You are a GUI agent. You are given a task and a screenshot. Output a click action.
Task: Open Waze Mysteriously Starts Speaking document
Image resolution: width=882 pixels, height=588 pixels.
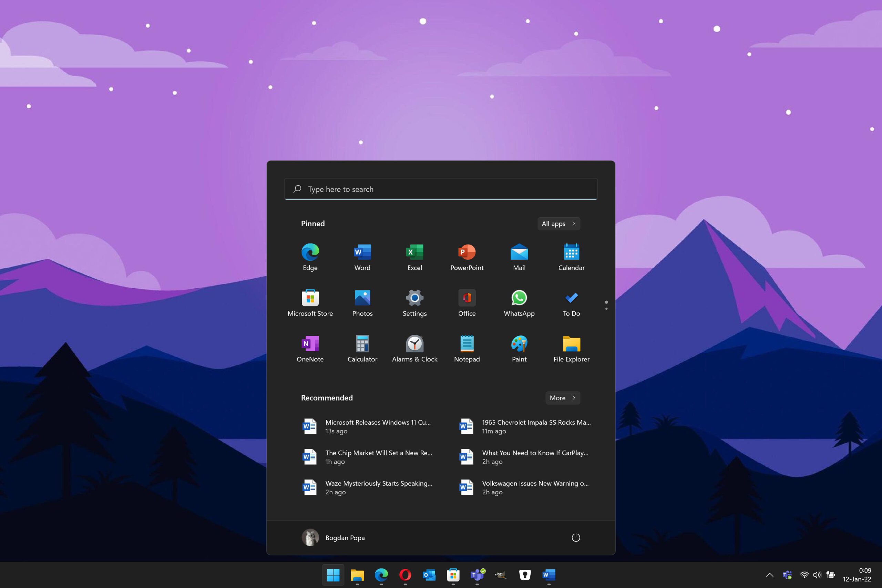[x=368, y=487]
